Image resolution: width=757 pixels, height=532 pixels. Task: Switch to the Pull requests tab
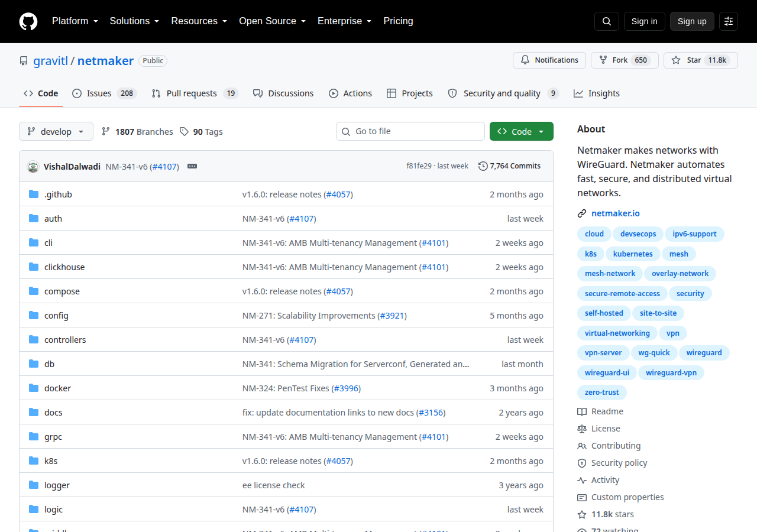pyautogui.click(x=195, y=93)
